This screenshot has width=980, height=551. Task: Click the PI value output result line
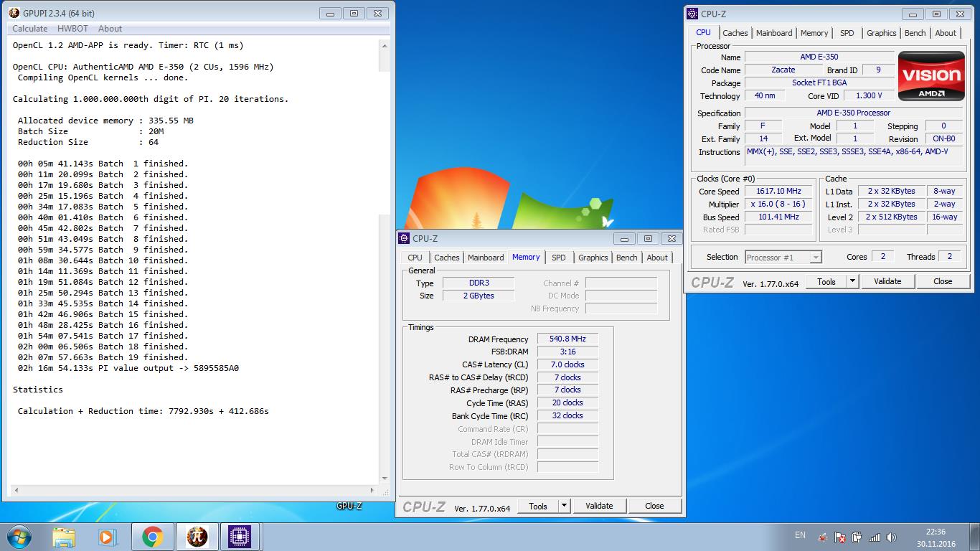coord(128,368)
